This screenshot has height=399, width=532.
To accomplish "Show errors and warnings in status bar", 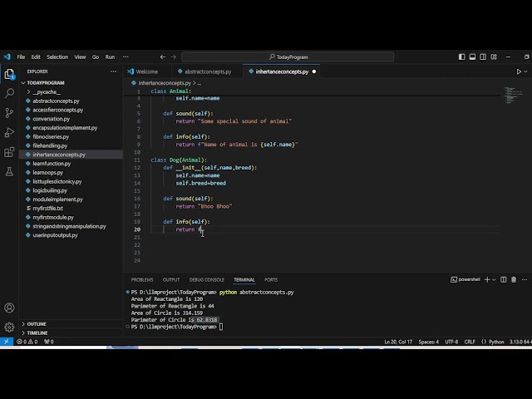I will pos(27,342).
